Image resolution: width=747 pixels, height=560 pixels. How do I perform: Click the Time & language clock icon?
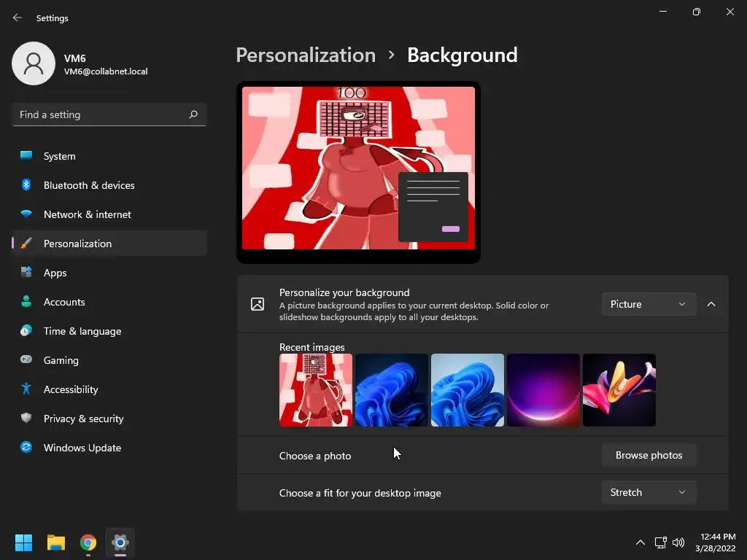26,330
